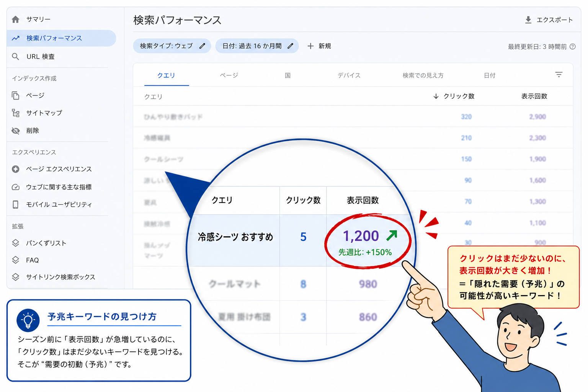588x392 pixels.
Task: Click the download icon beside エクスポート
Action: (x=528, y=20)
